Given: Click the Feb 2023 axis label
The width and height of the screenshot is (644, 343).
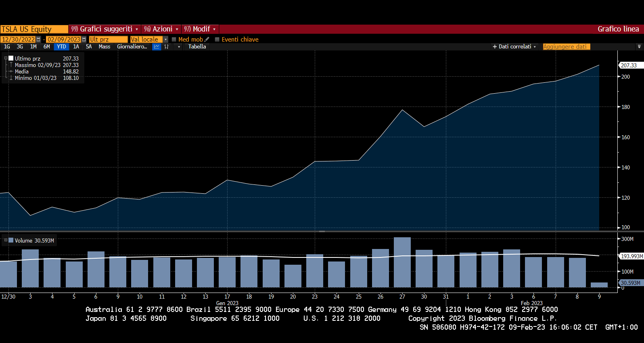Looking at the screenshot, I should 531,303.
